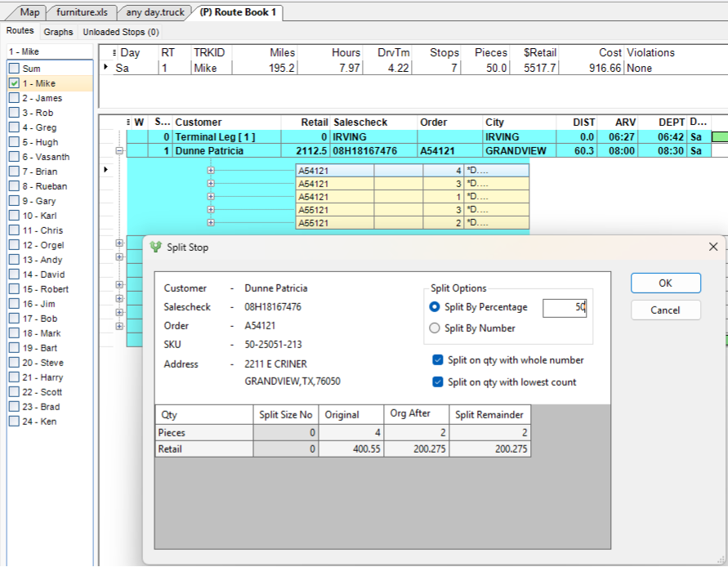Expand the first A54121 item with quantity 3

[211, 184]
